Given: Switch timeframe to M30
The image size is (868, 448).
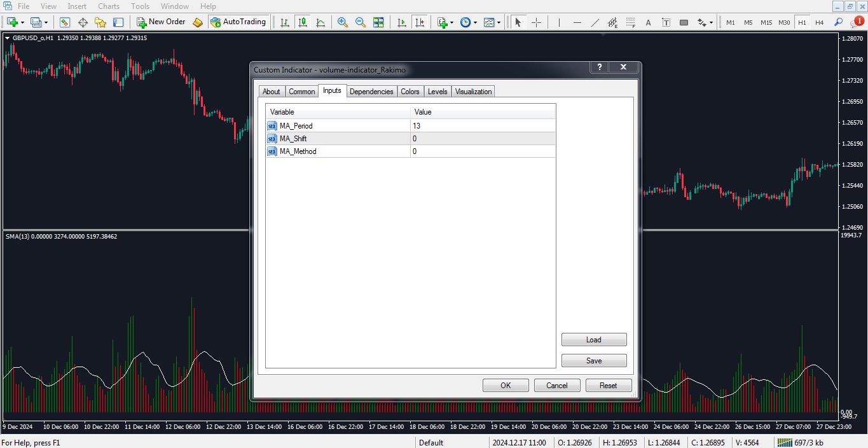Looking at the screenshot, I should tap(784, 22).
